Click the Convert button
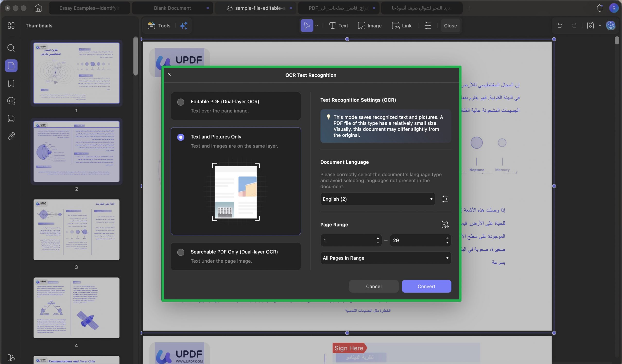The image size is (622, 364). click(426, 286)
